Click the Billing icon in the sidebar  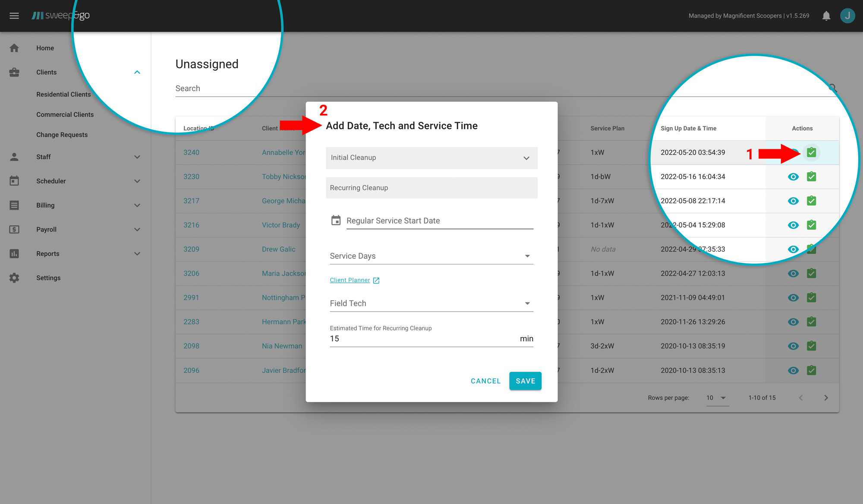(14, 205)
